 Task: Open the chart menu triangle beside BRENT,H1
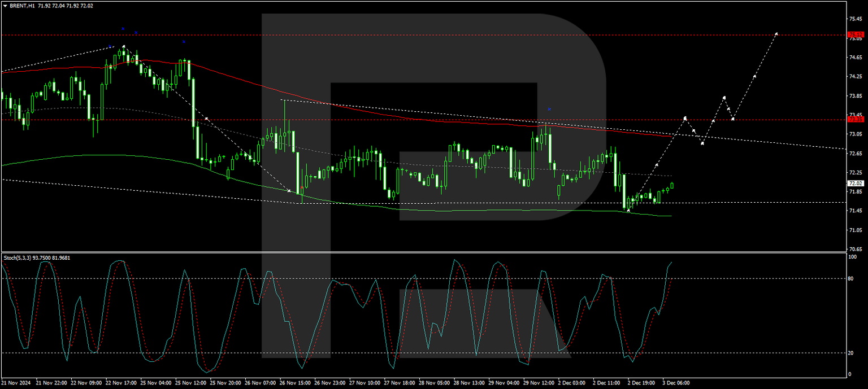click(5, 5)
